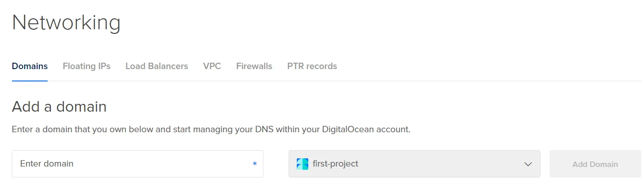Click the blue required asterisk in domain field
Screen dimensions: 644x194
pos(255,164)
